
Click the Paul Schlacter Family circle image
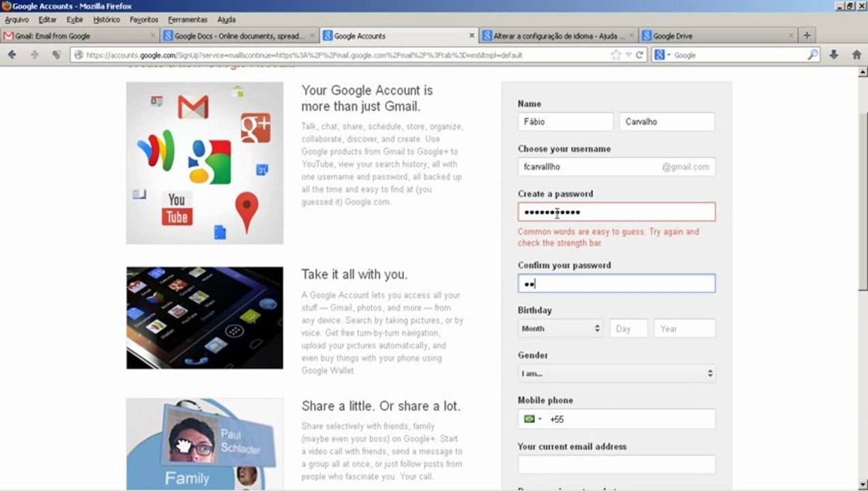(205, 444)
